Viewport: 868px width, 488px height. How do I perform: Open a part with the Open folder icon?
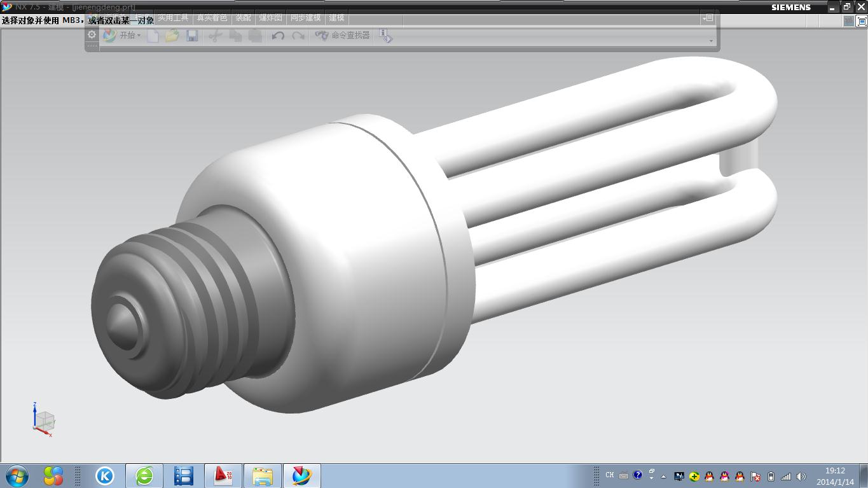pyautogui.click(x=172, y=36)
